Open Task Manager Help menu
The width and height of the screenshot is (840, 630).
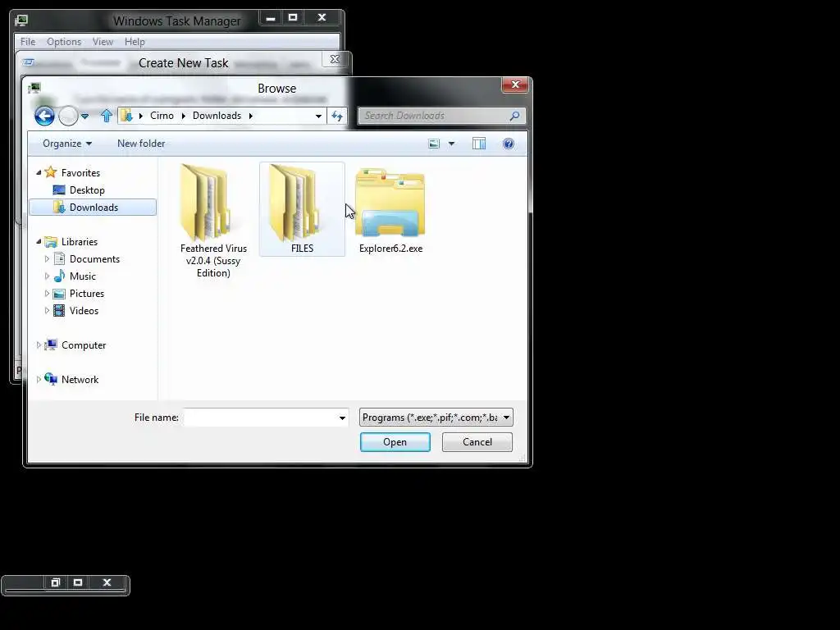(x=135, y=42)
